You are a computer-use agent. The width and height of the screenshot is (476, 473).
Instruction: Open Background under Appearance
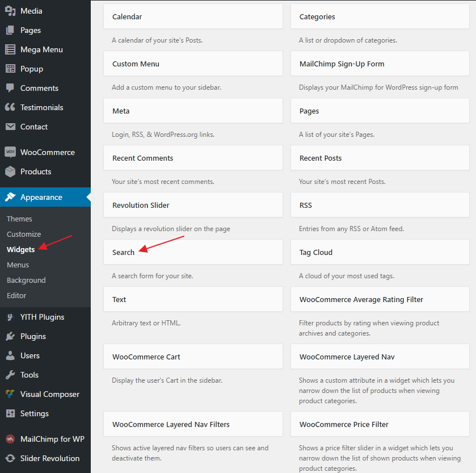click(26, 280)
